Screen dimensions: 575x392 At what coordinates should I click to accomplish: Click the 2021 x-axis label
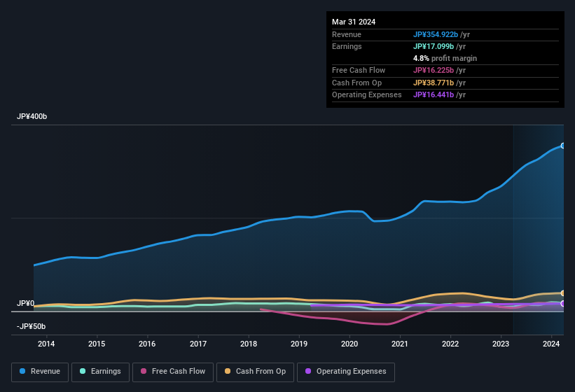(x=400, y=344)
